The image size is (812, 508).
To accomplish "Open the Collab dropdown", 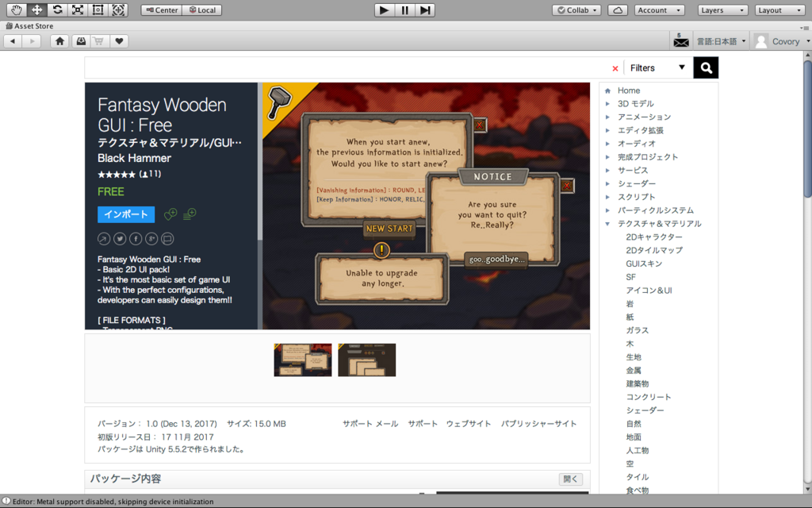I will click(x=576, y=10).
